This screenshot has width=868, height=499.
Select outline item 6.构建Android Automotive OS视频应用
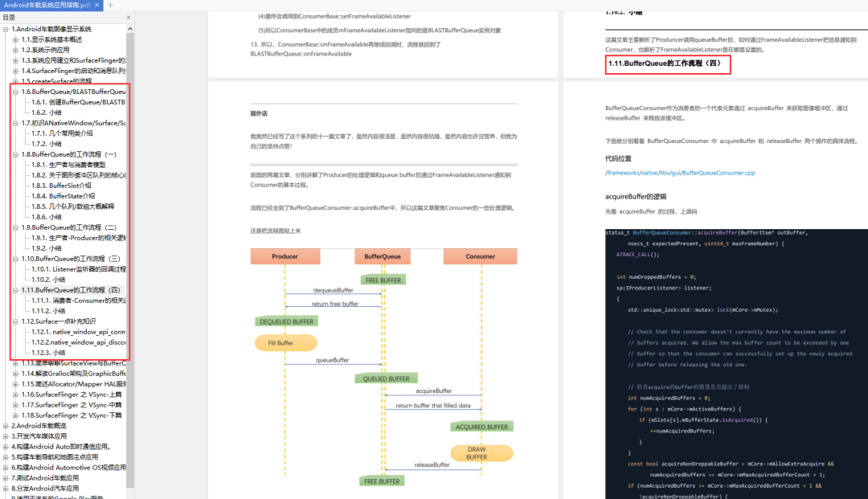tap(68, 468)
